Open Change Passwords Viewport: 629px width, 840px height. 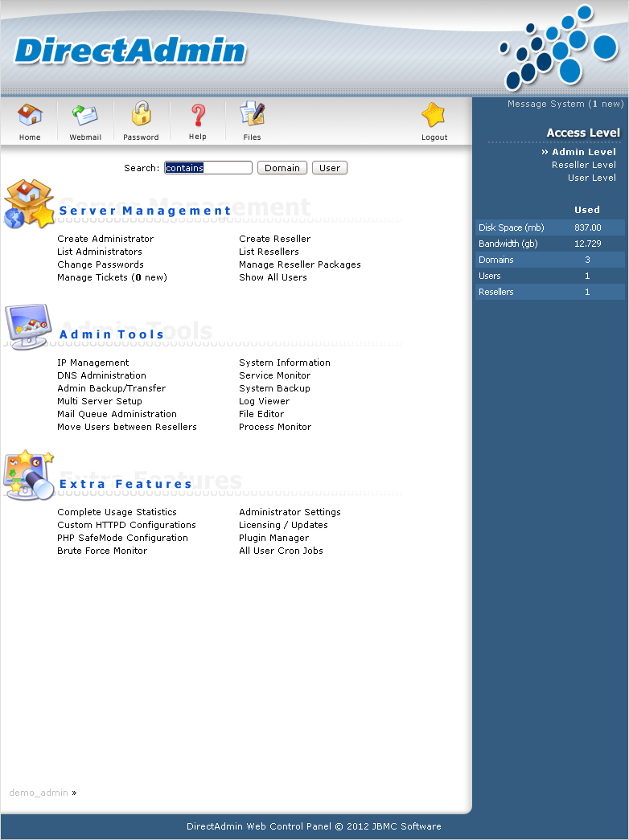click(x=101, y=264)
